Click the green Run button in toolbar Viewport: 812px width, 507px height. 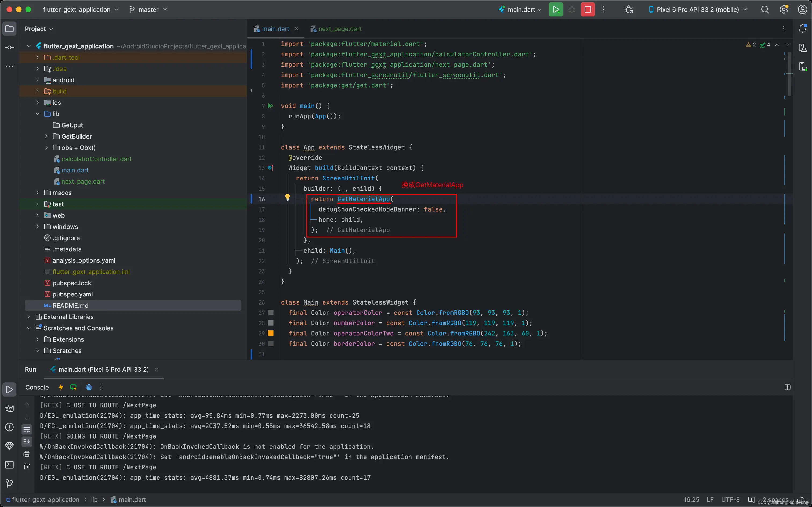[x=556, y=9]
